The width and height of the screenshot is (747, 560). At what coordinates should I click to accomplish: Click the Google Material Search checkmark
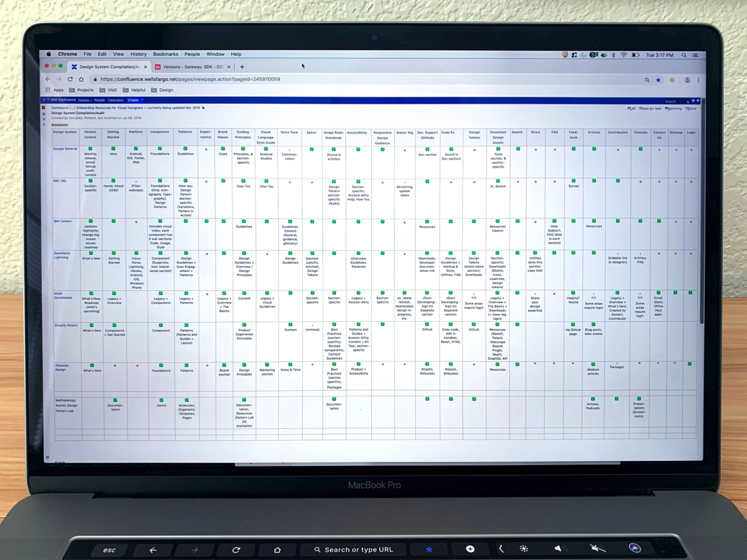(x=518, y=149)
